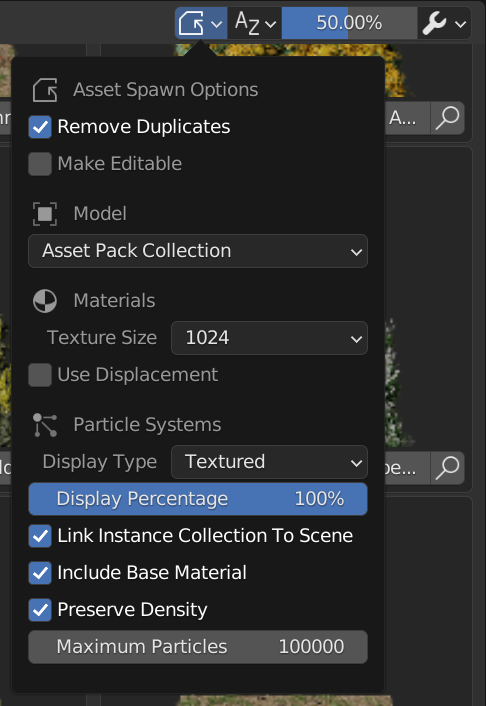The width and height of the screenshot is (486, 706).
Task: Uncheck Remove Duplicates
Action: [40, 127]
